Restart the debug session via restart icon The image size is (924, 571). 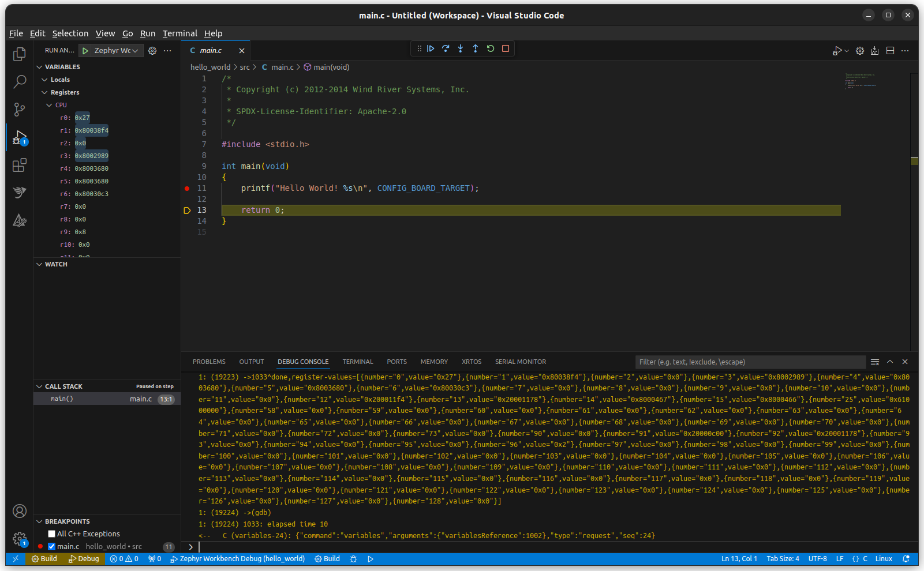pyautogui.click(x=491, y=48)
